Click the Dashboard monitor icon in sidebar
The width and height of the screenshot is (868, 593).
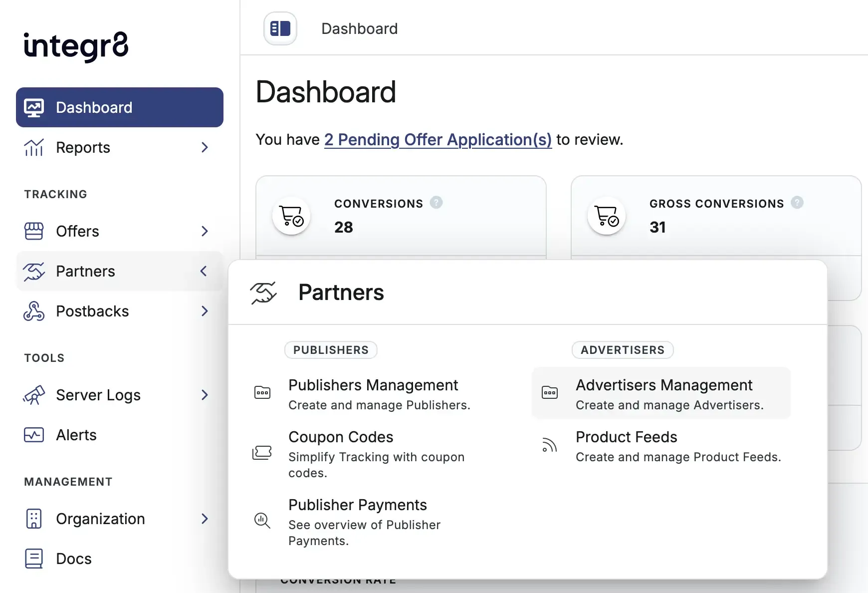coord(34,108)
